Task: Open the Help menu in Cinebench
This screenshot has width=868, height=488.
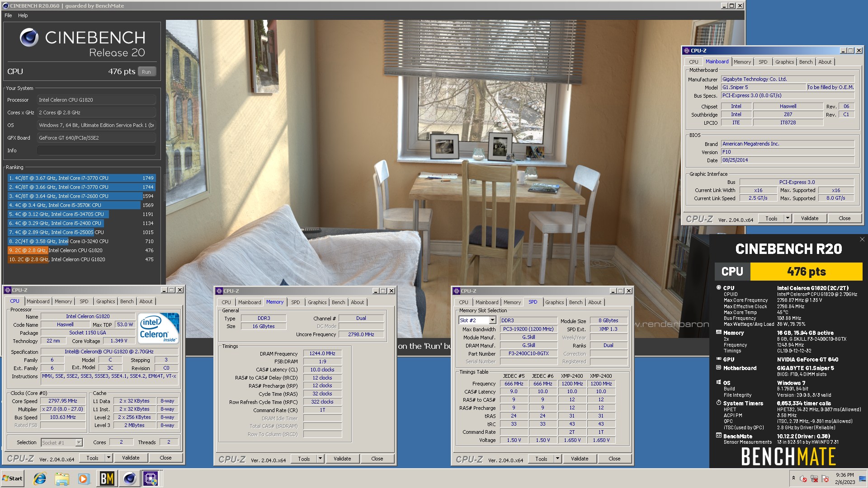Action: (23, 15)
